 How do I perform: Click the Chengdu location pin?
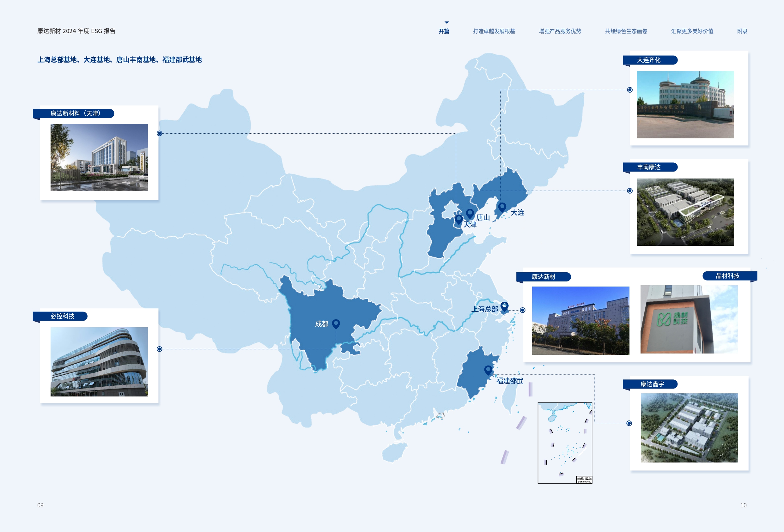click(x=336, y=323)
